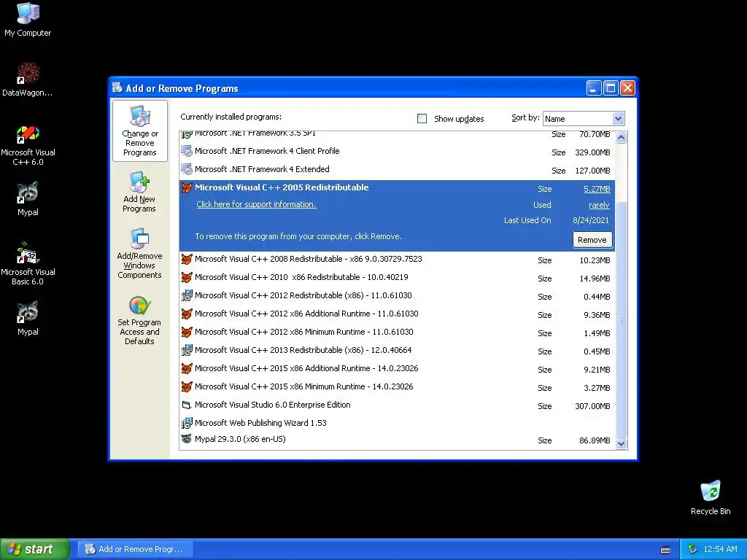The image size is (747, 560).
Task: Open the Start menu
Action: pos(35,549)
